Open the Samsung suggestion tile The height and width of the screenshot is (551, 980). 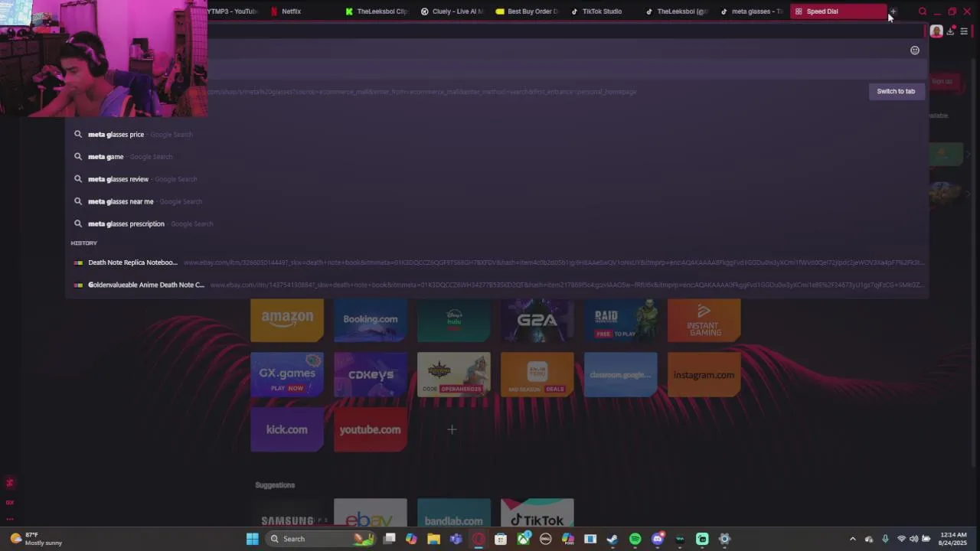[x=287, y=514]
